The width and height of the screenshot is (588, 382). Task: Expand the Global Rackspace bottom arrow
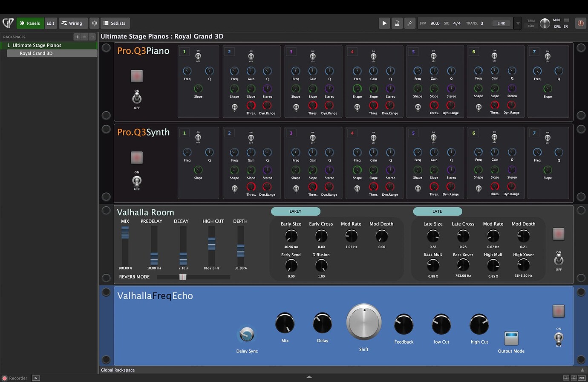coord(582,370)
